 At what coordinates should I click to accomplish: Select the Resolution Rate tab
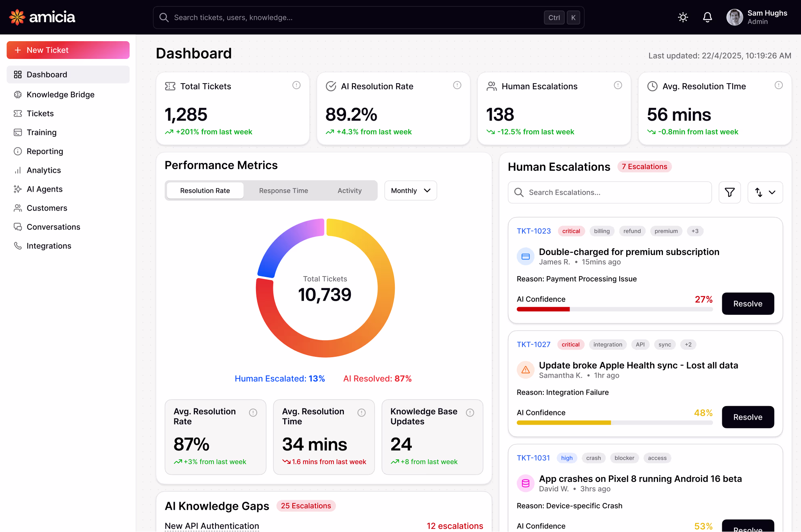(205, 191)
